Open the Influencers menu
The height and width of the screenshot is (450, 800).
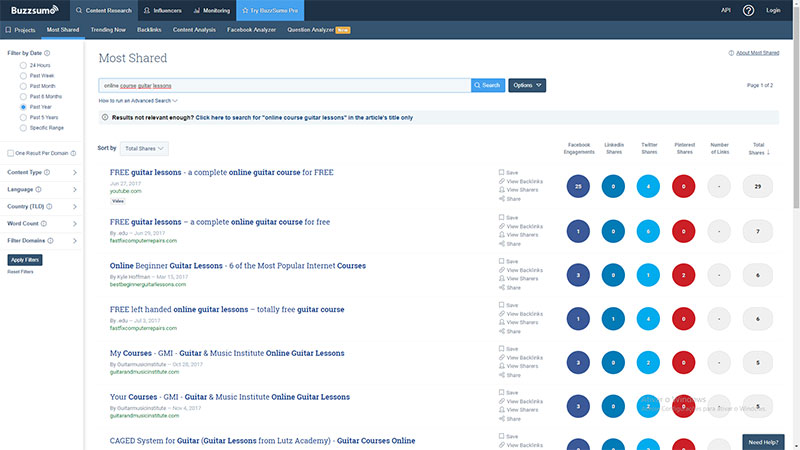163,10
